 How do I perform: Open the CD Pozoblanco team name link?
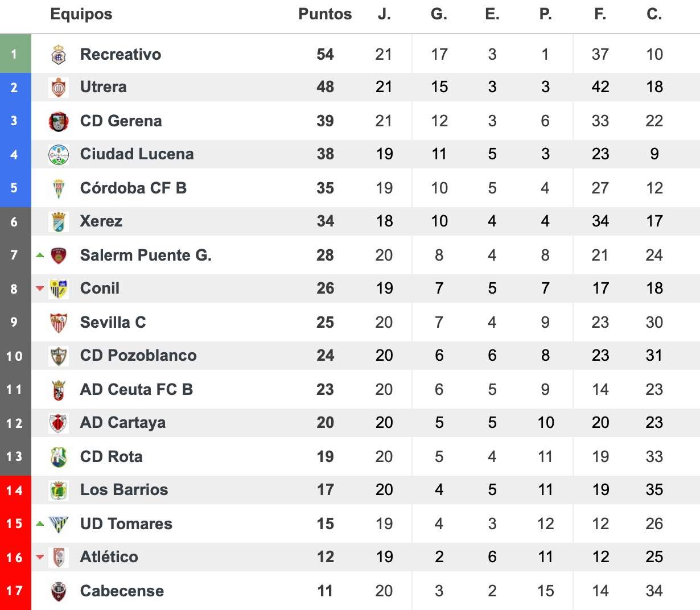pyautogui.click(x=138, y=356)
